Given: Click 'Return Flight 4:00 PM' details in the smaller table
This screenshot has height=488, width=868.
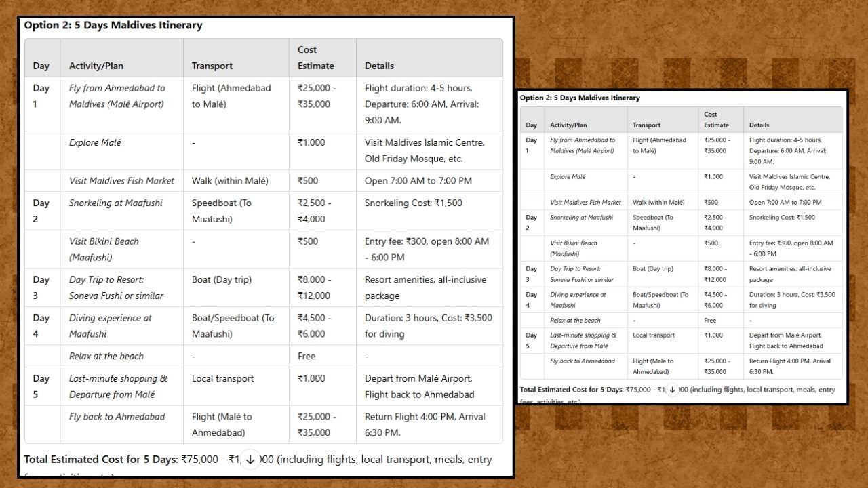Looking at the screenshot, I should click(789, 366).
